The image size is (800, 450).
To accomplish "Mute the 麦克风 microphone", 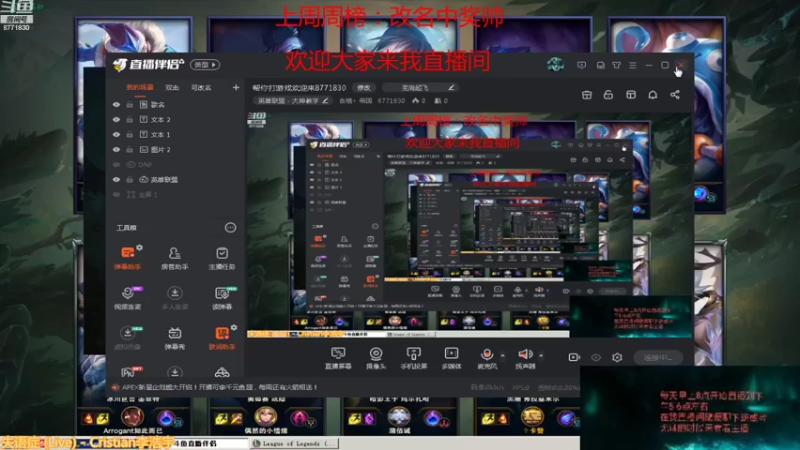I will click(x=487, y=358).
